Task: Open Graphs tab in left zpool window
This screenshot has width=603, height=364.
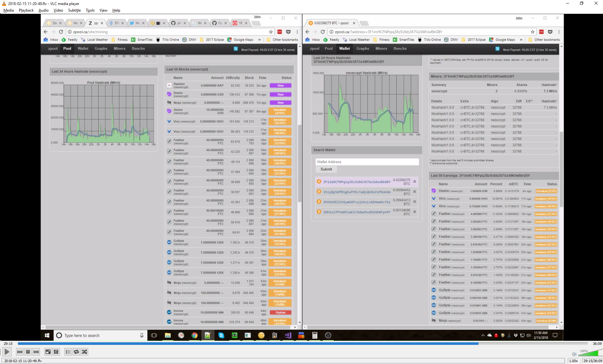Action: coord(101,49)
